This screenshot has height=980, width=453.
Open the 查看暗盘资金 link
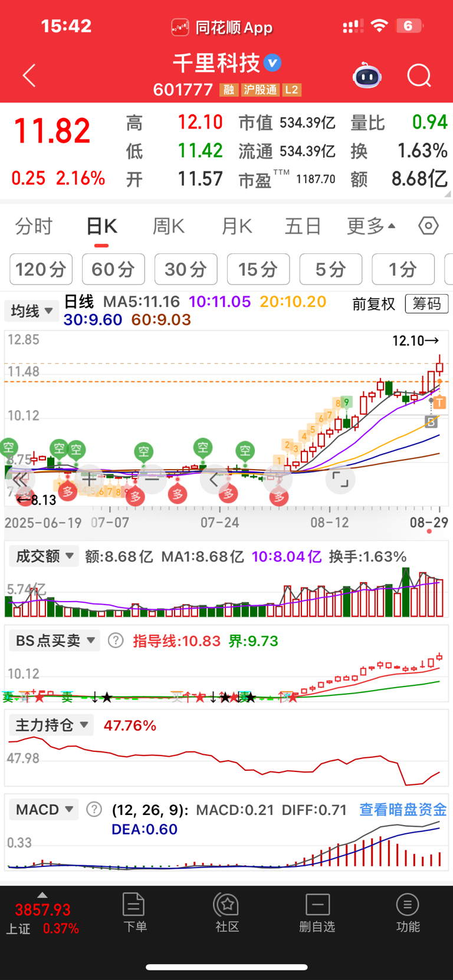pos(403,810)
